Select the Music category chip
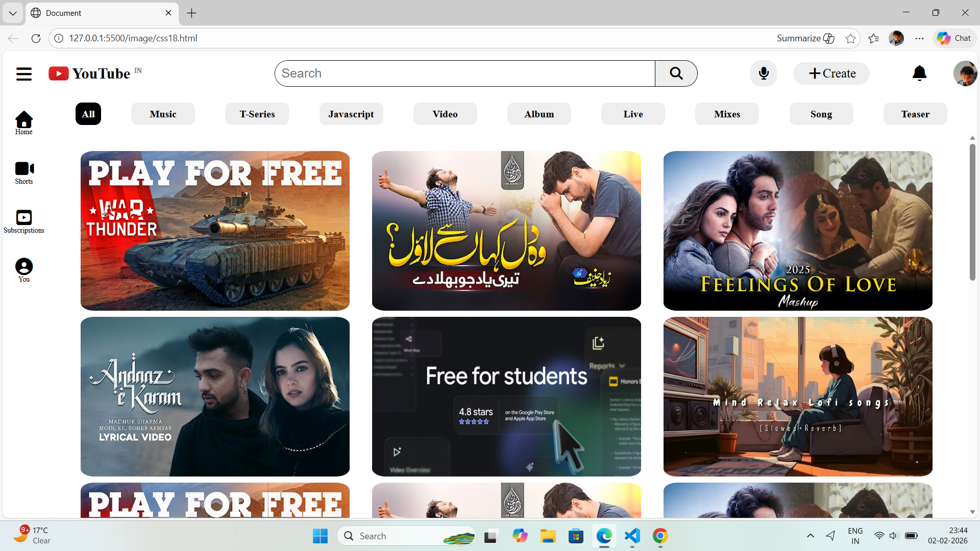This screenshot has height=551, width=980. click(163, 114)
